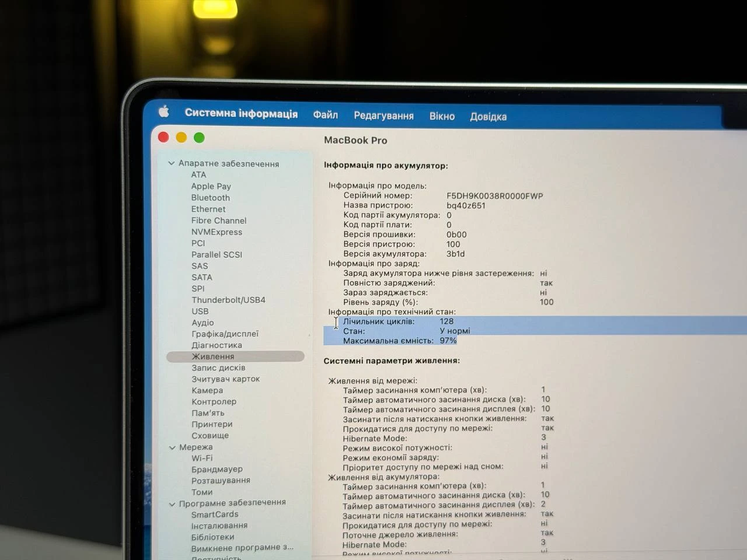Select Apple Pay in the sidebar
This screenshot has height=560, width=747.
(x=211, y=186)
